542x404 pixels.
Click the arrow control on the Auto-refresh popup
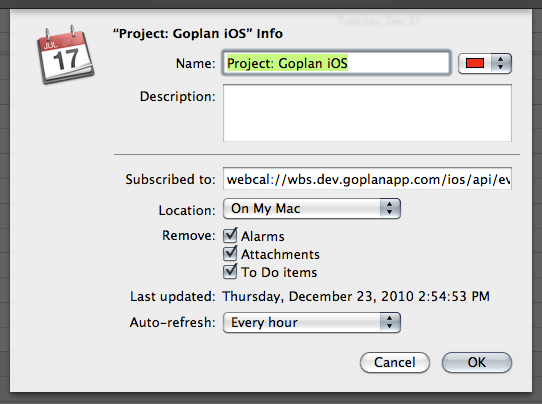390,322
